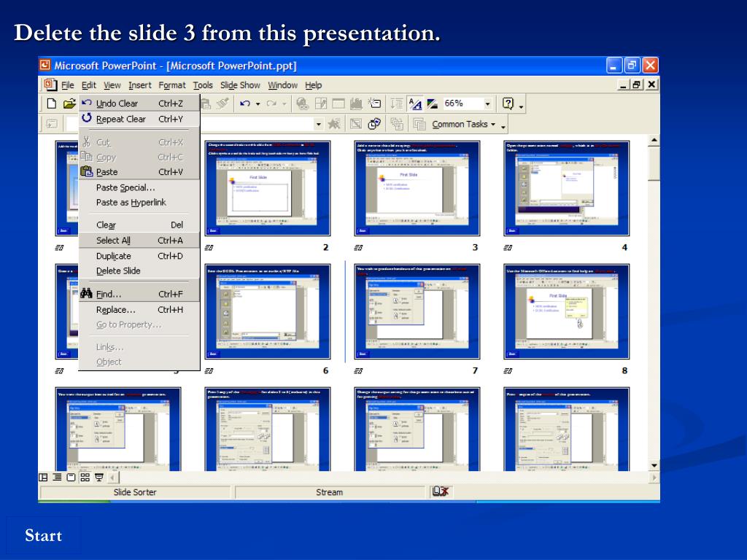Image resolution: width=747 pixels, height=560 pixels.
Task: Click the Tables and Borders icon
Action: click(x=321, y=104)
